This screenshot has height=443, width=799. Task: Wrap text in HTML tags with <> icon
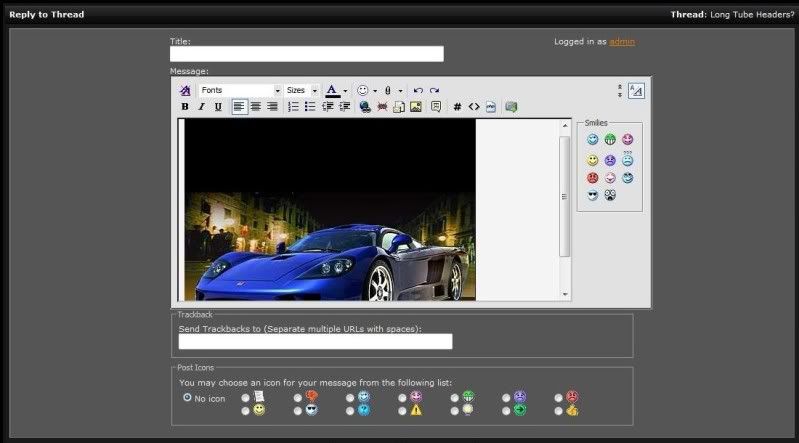point(474,107)
